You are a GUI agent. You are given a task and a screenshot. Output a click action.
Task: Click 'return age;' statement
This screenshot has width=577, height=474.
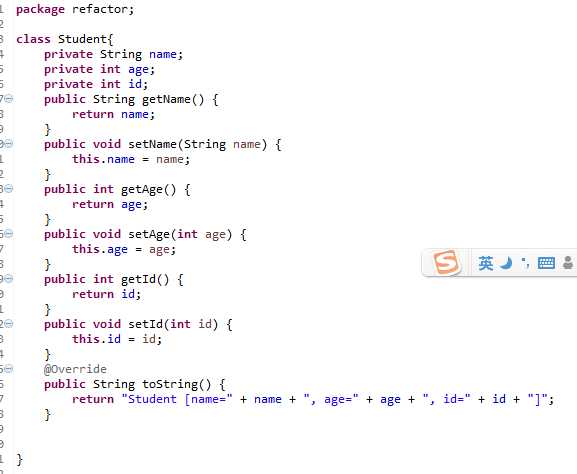[x=110, y=204]
